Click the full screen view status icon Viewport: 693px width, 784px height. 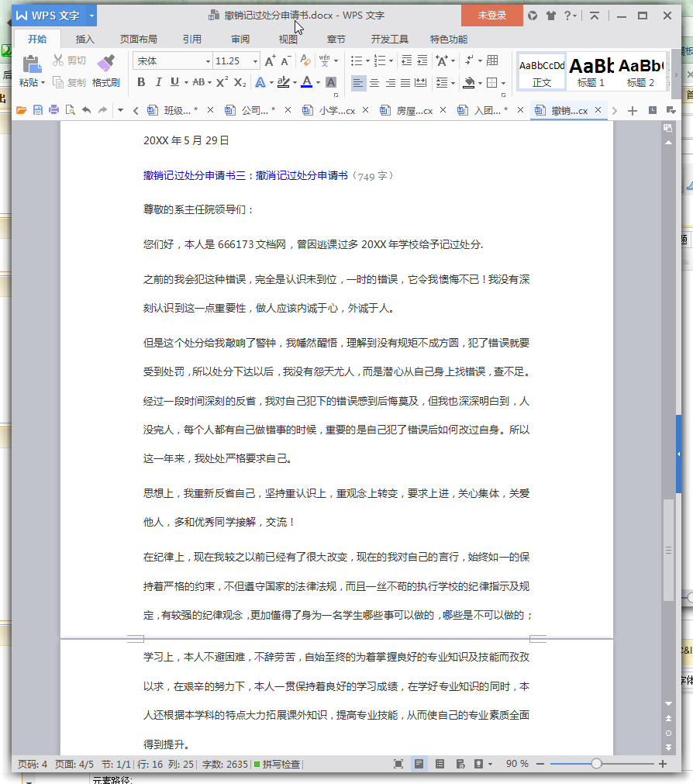pyautogui.click(x=398, y=764)
